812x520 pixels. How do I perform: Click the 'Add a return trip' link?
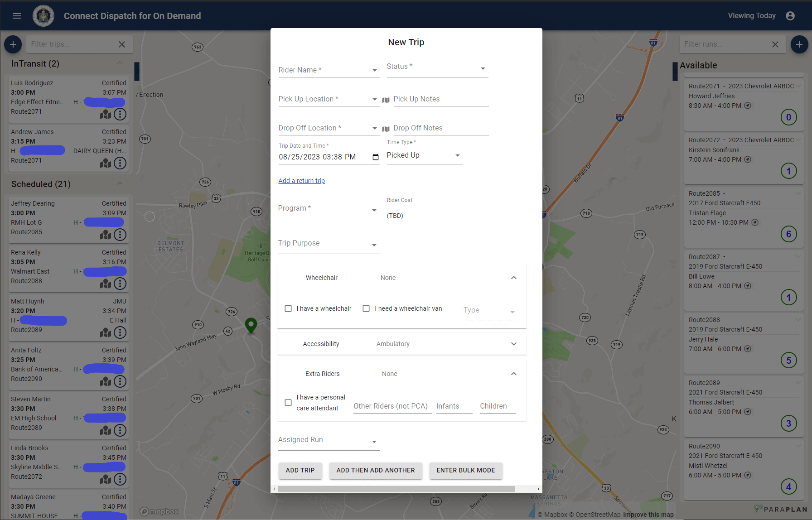(302, 181)
